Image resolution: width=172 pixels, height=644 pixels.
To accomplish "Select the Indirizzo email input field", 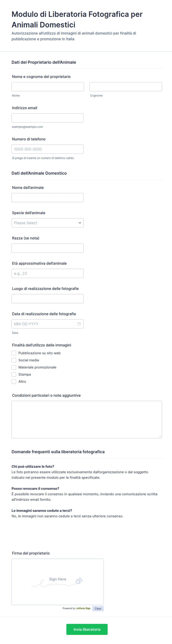I will click(x=47, y=118).
